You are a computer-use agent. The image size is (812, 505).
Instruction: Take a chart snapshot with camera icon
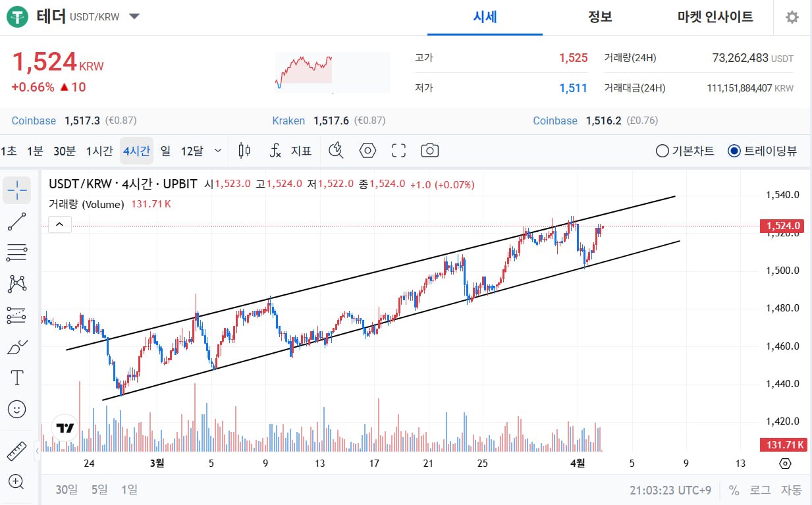click(x=429, y=151)
